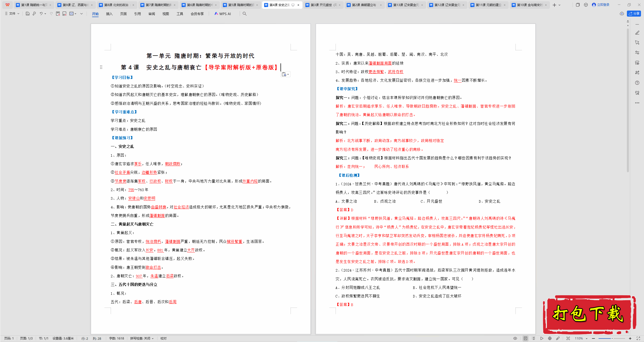Expand paste options dropdown arrow
This screenshot has height=342, width=644.
(288, 74)
